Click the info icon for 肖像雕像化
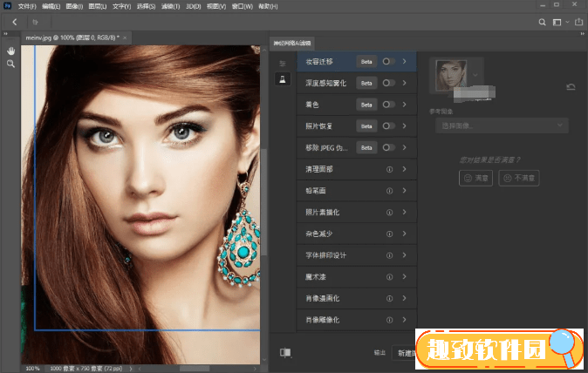The image size is (588, 373). click(390, 320)
